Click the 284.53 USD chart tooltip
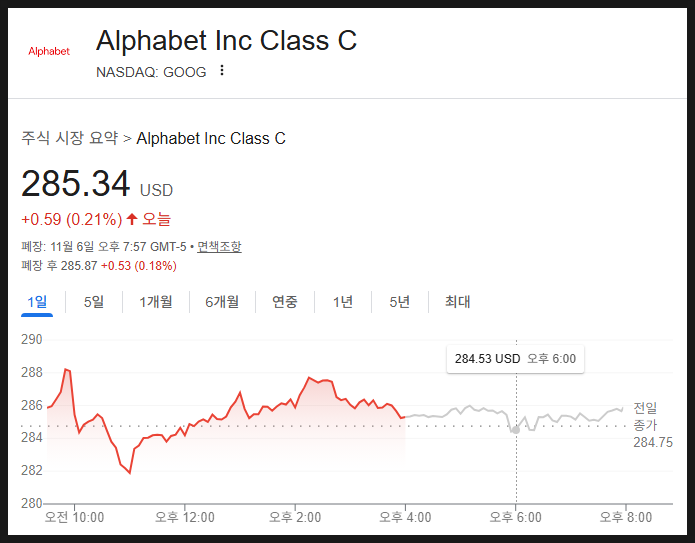This screenshot has height=543, width=695. pyautogui.click(x=515, y=359)
